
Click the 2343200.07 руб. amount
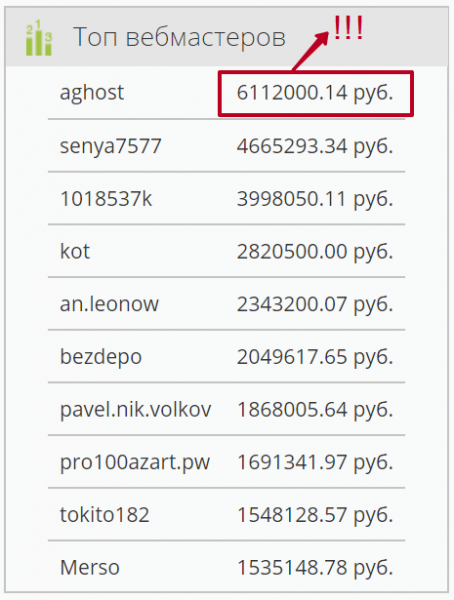[315, 305]
